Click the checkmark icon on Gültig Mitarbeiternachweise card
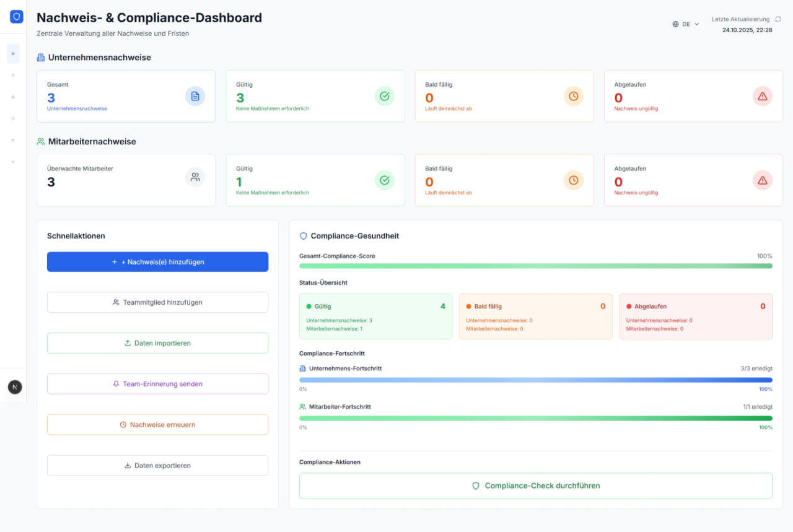Screen dimensions: 793x532 click(384, 180)
